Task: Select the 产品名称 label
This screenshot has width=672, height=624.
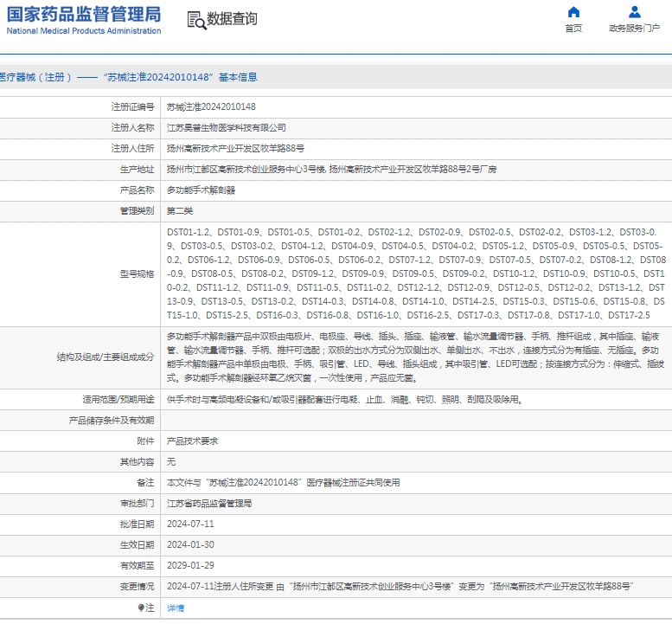Action: click(x=137, y=190)
